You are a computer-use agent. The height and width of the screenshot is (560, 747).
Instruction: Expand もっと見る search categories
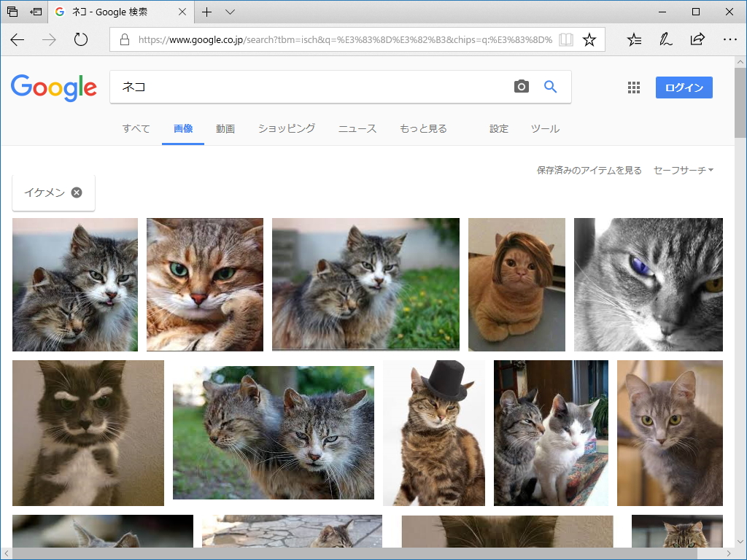coord(423,128)
